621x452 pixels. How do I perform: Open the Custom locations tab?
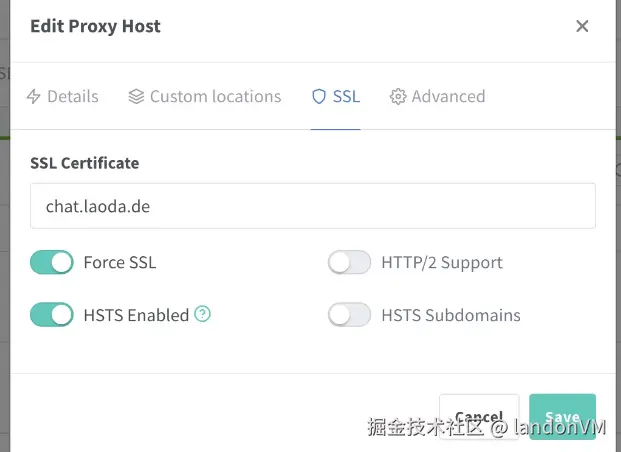point(215,97)
